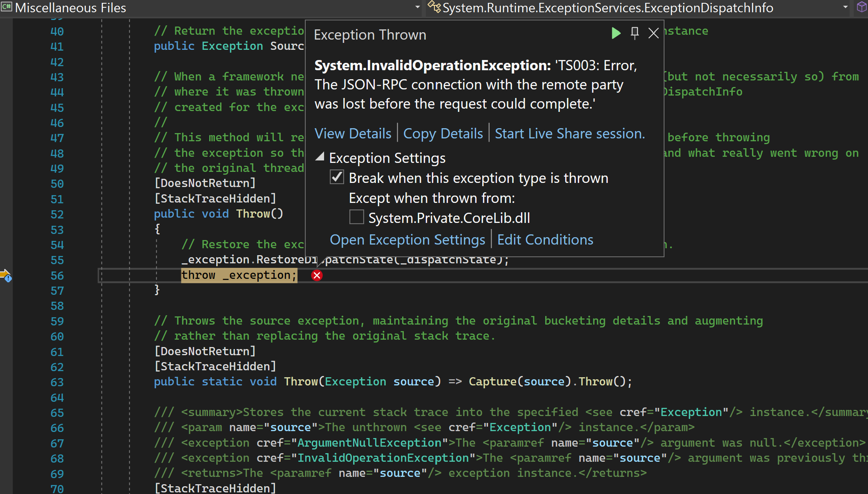Click the info glyph at the left margin
This screenshot has width=868, height=494.
[8, 278]
